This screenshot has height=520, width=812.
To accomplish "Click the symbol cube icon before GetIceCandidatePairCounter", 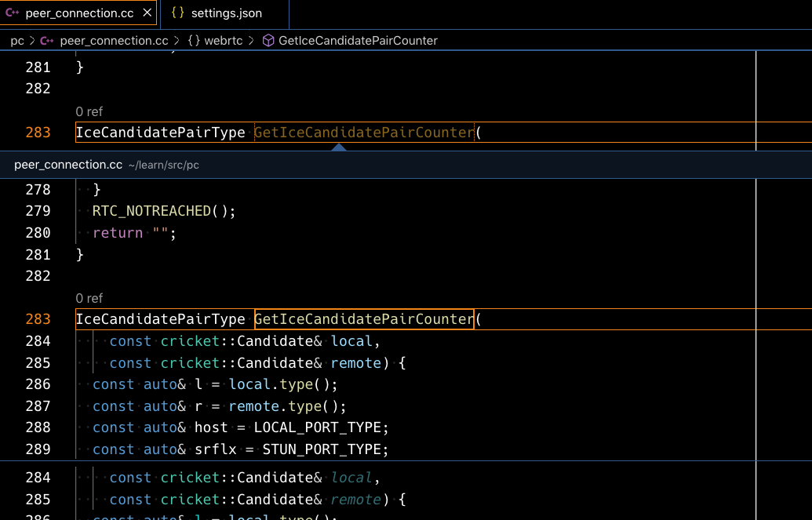I will [x=269, y=40].
